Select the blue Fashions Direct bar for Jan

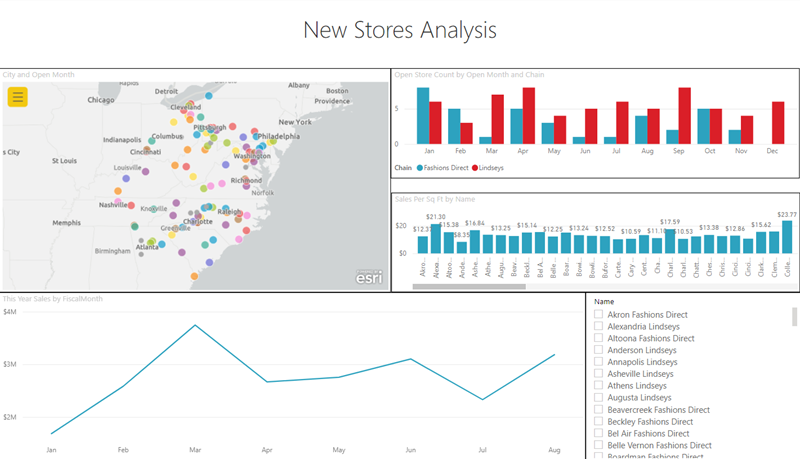click(x=423, y=116)
